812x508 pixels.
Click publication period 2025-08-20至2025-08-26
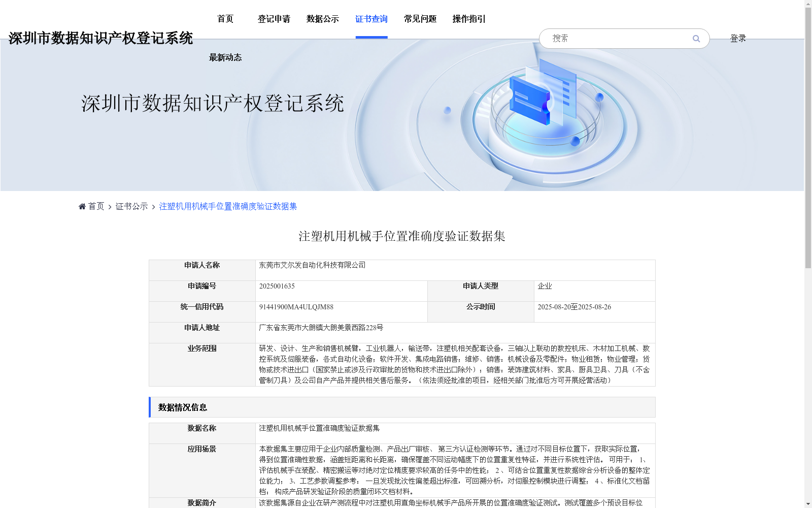[574, 307]
